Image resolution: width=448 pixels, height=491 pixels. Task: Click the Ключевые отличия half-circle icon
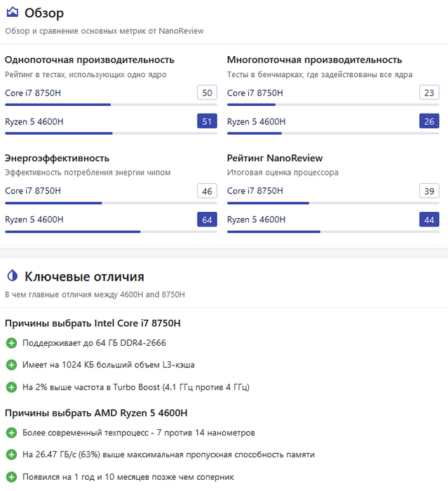[x=12, y=276]
